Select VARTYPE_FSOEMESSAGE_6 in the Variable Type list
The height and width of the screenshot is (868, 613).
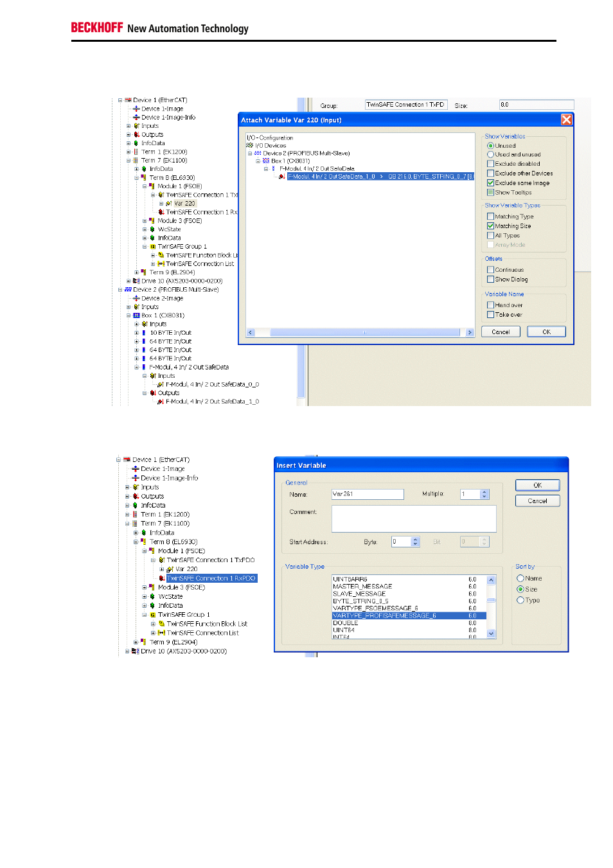click(409, 608)
